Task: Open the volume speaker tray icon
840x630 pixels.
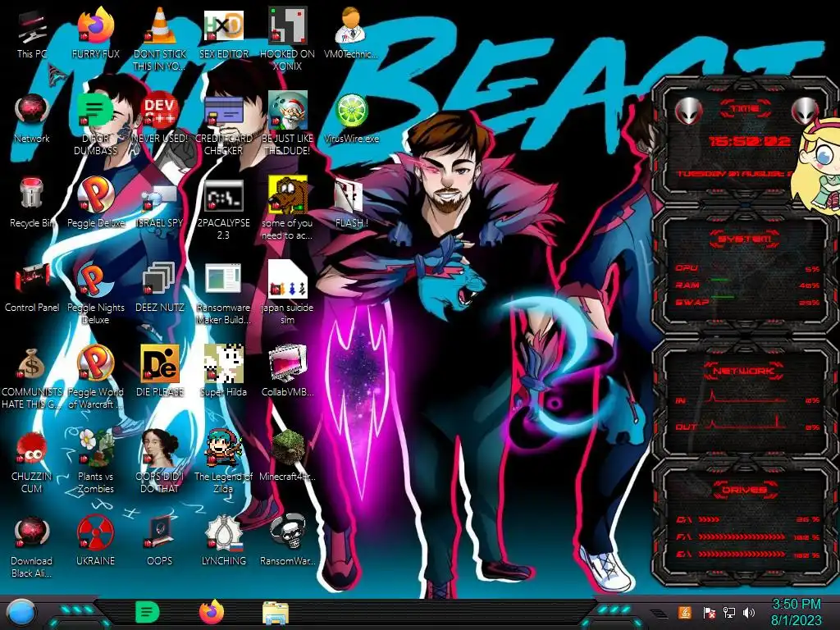Action: click(748, 612)
